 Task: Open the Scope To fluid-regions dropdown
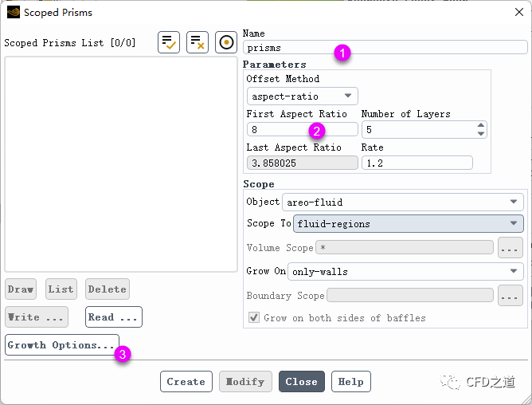coord(409,224)
